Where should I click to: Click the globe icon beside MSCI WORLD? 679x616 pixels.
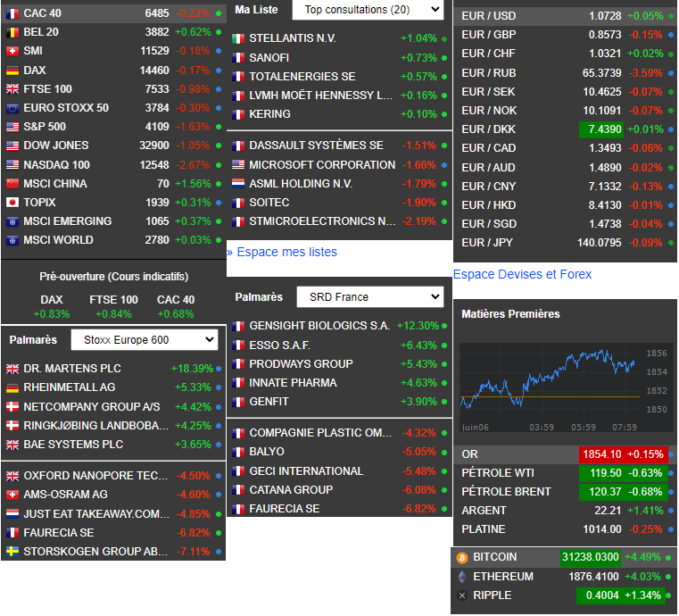click(12, 240)
